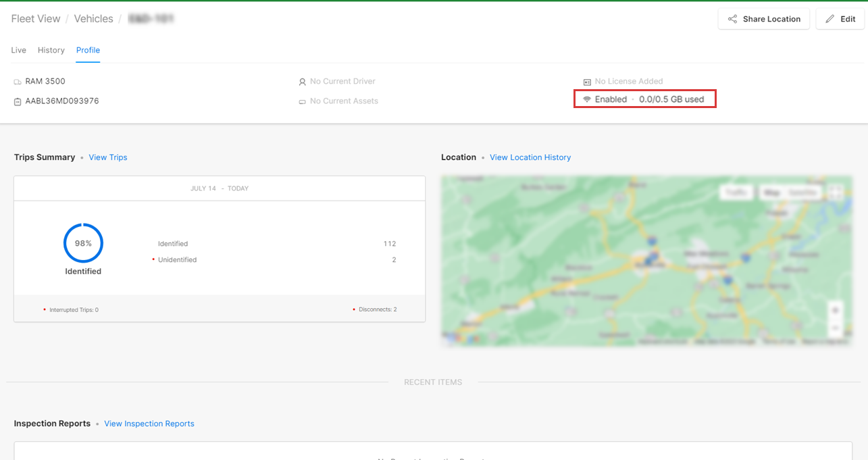Viewport: 868px width, 460px height.
Task: Open the Live tab
Action: pyautogui.click(x=19, y=50)
